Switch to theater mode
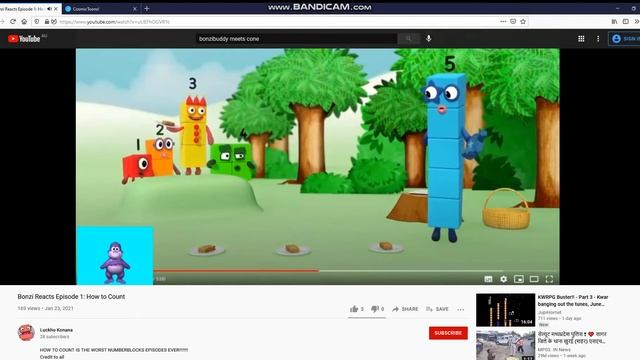This screenshot has width=640, height=360. (x=534, y=279)
